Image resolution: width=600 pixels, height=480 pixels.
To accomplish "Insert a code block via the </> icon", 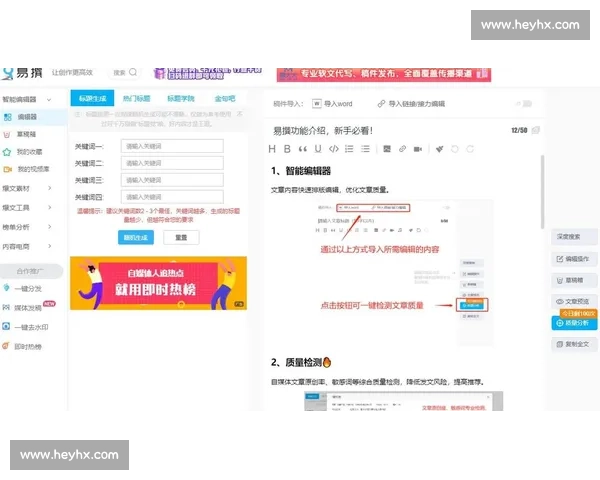I will pos(334,149).
